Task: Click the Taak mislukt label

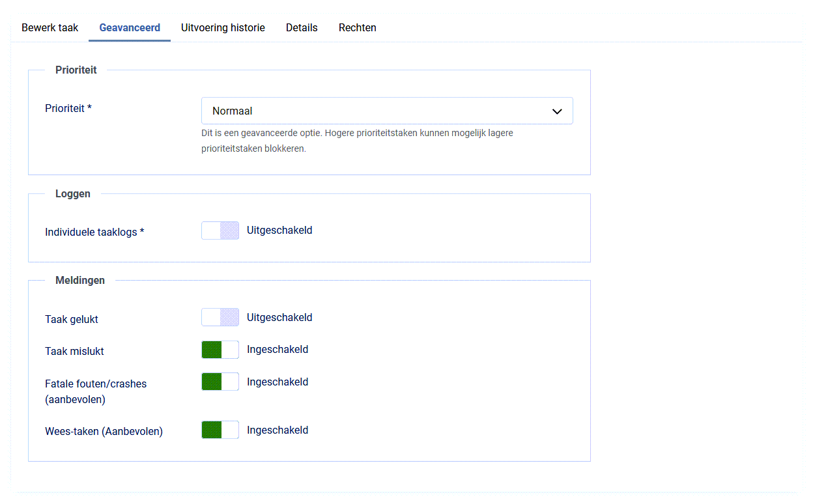Action: coord(74,352)
